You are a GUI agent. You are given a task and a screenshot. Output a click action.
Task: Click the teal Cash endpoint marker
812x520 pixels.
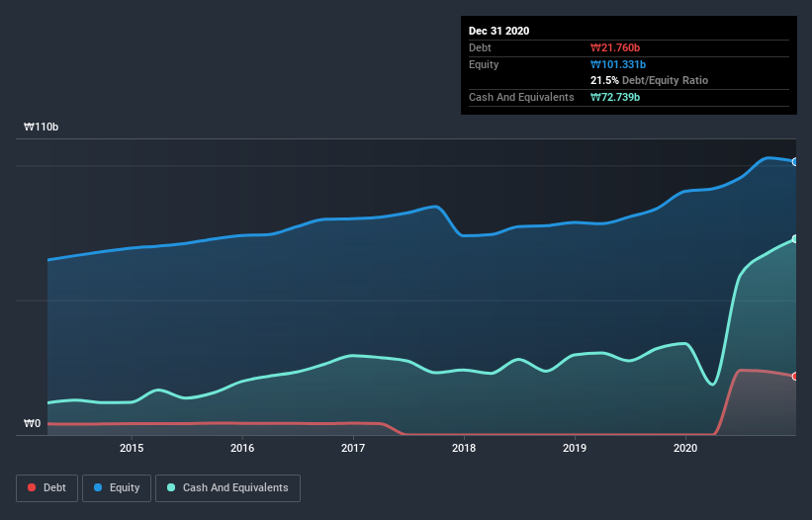795,239
